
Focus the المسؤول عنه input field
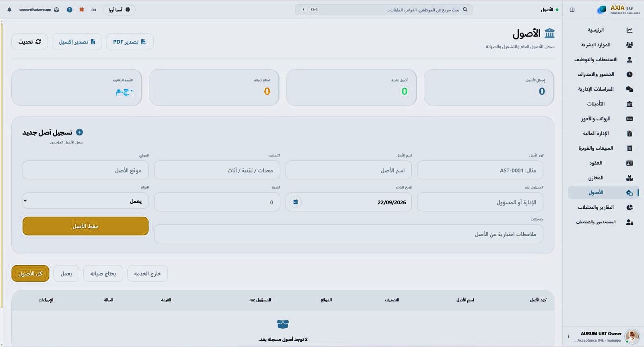480,202
